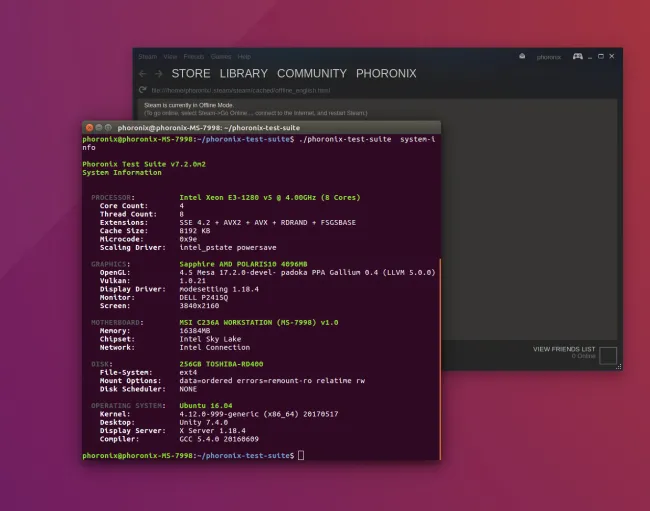
Task: Maximize the terminal window
Action: coord(108,128)
